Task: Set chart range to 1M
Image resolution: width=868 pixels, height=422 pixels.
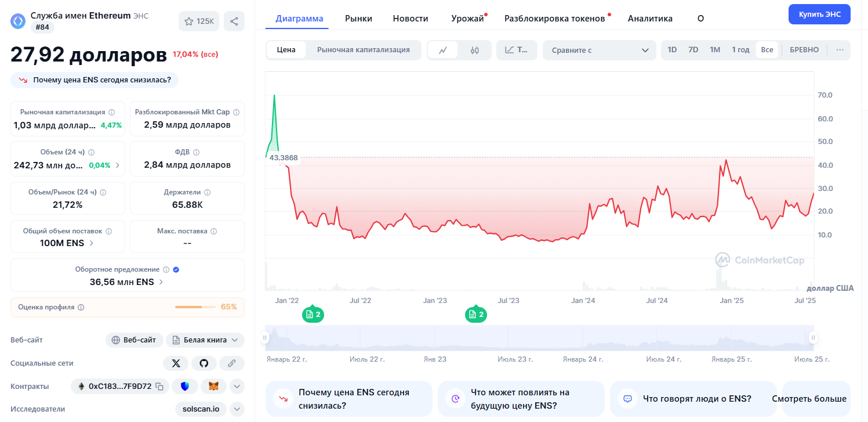Action: (x=715, y=50)
